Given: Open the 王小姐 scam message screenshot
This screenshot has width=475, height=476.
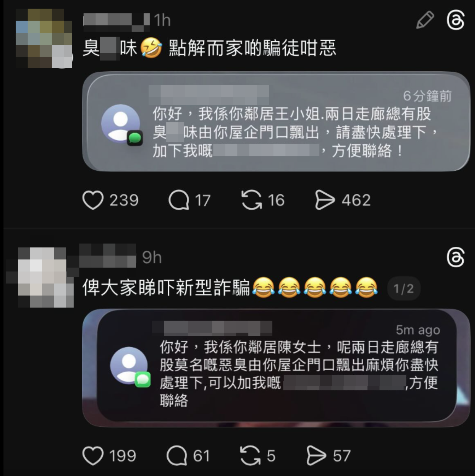Looking at the screenshot, I should coord(276,121).
